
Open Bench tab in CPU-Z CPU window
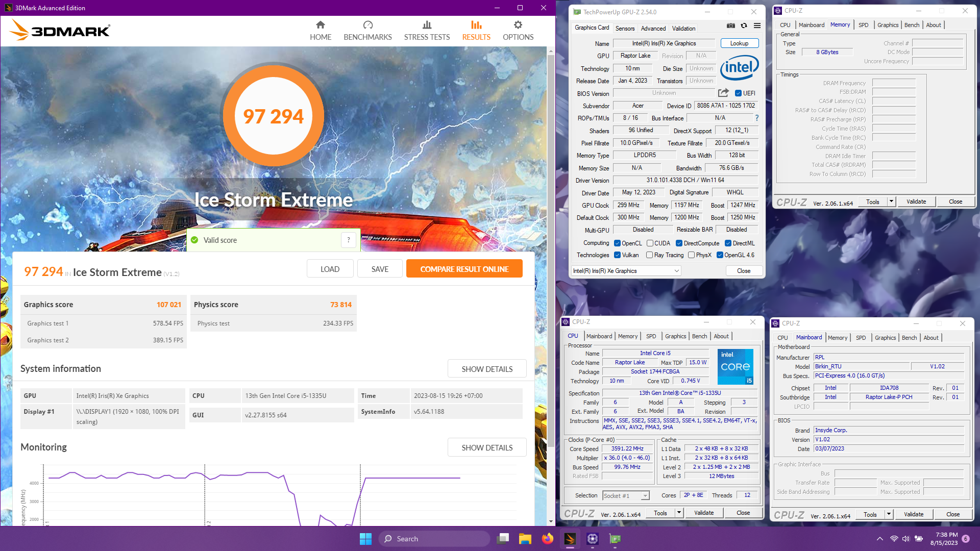click(699, 336)
